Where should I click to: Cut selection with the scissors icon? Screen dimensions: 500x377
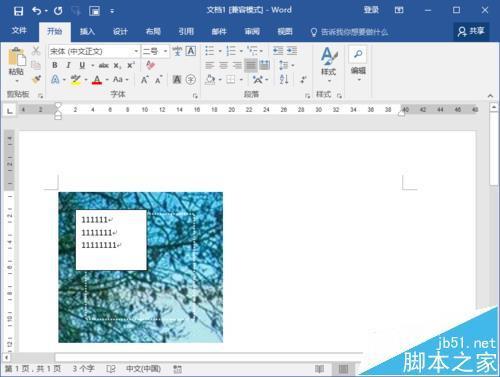(36, 51)
